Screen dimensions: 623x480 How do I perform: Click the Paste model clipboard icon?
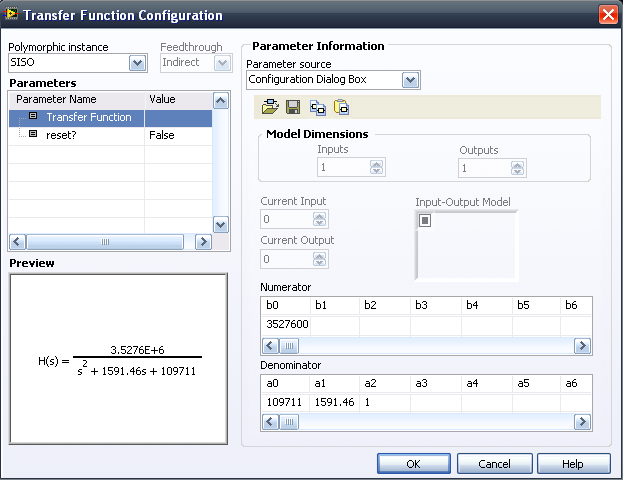point(341,108)
